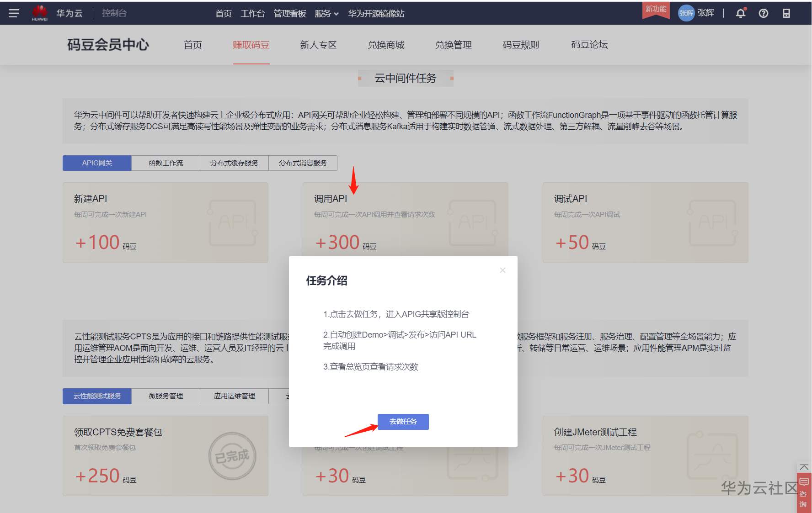812x513 pixels.
Task: Open the 调试API task card
Action: [646, 222]
